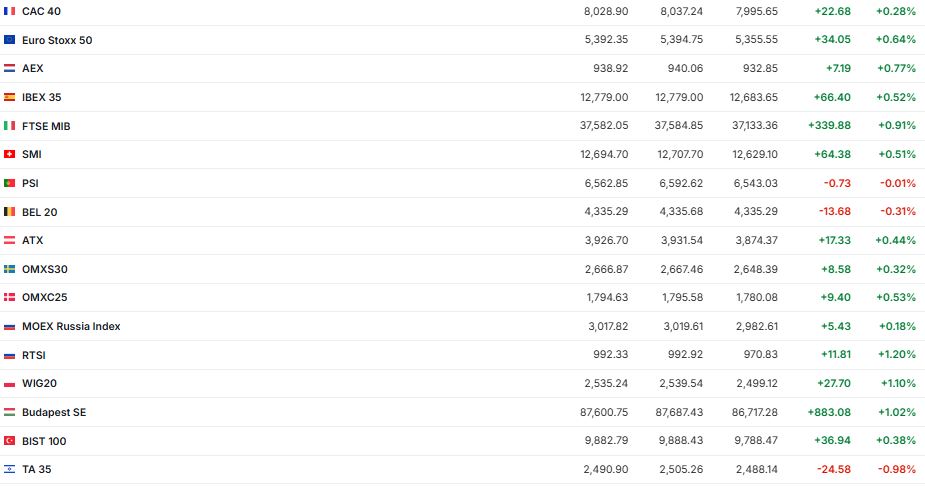Click the Spain flag icon beside IBEX 35

coord(9,97)
